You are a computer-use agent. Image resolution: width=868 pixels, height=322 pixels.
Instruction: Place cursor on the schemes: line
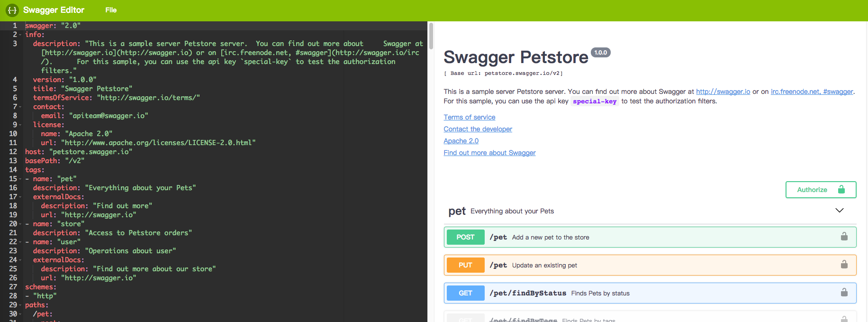(41, 287)
